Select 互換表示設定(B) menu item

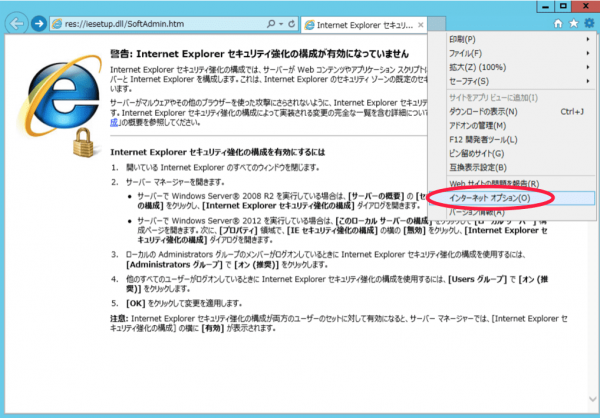click(512, 168)
